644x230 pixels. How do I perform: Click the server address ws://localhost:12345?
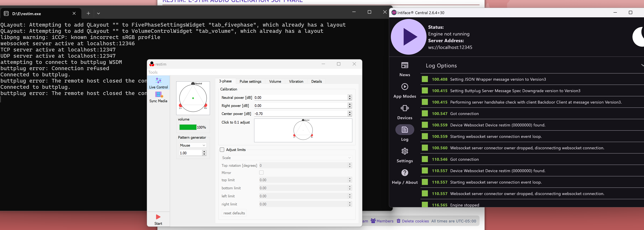point(450,47)
